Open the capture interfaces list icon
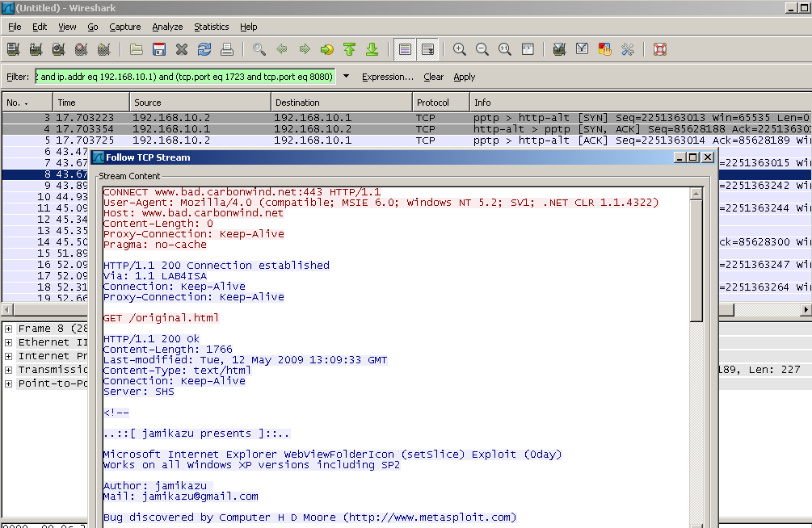This screenshot has height=528, width=812. [x=14, y=49]
